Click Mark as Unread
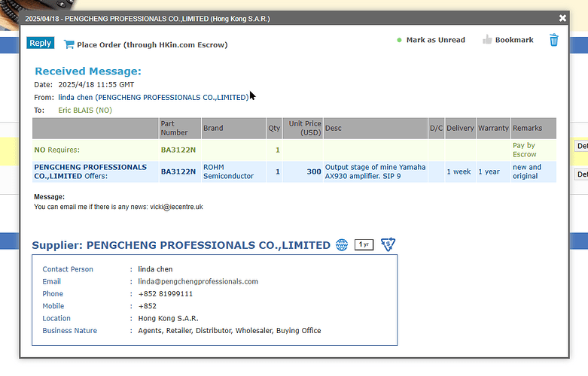The width and height of the screenshot is (588, 376). (x=435, y=40)
